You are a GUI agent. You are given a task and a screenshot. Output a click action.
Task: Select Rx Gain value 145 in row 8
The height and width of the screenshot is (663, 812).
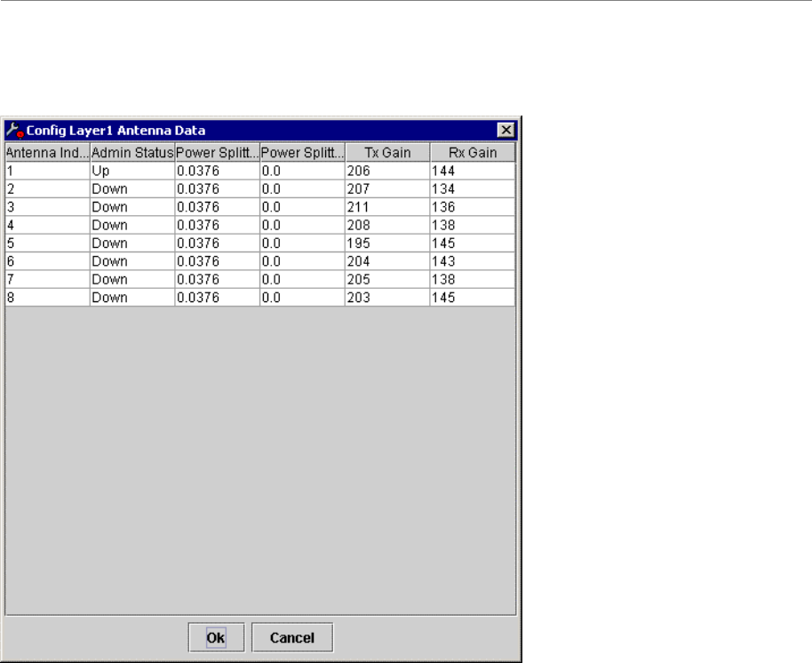473,298
